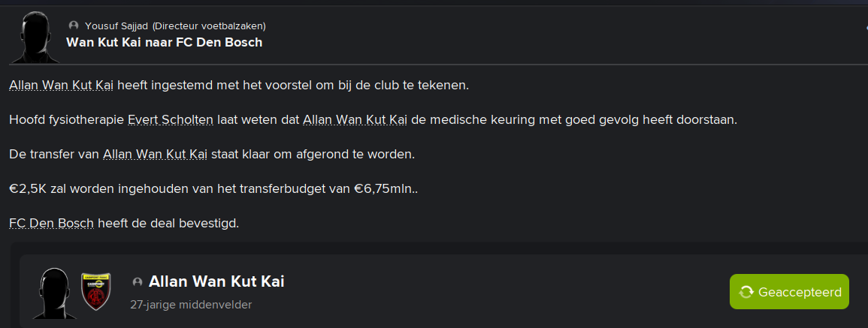Open Evert Scholten's profile link
The image size is (868, 328).
click(171, 120)
